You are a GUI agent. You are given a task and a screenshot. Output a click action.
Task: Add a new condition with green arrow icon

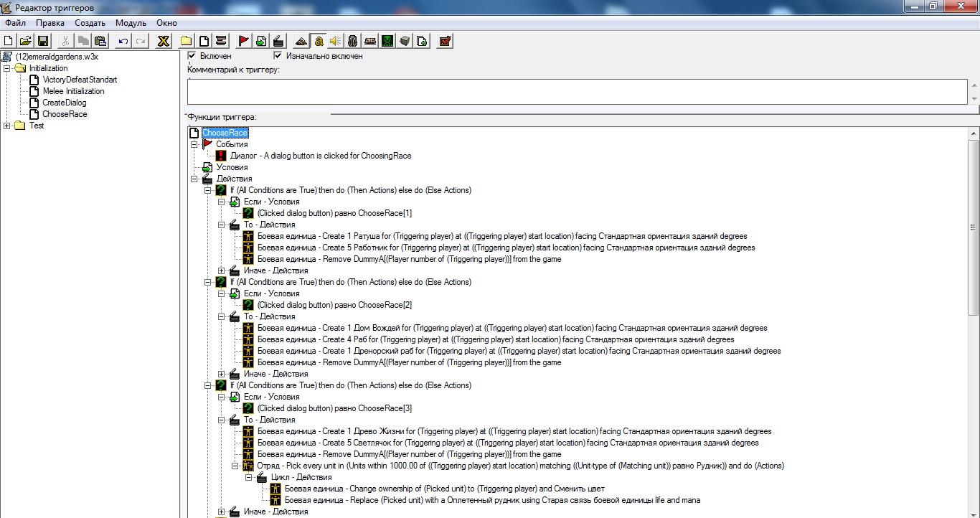[x=261, y=41]
